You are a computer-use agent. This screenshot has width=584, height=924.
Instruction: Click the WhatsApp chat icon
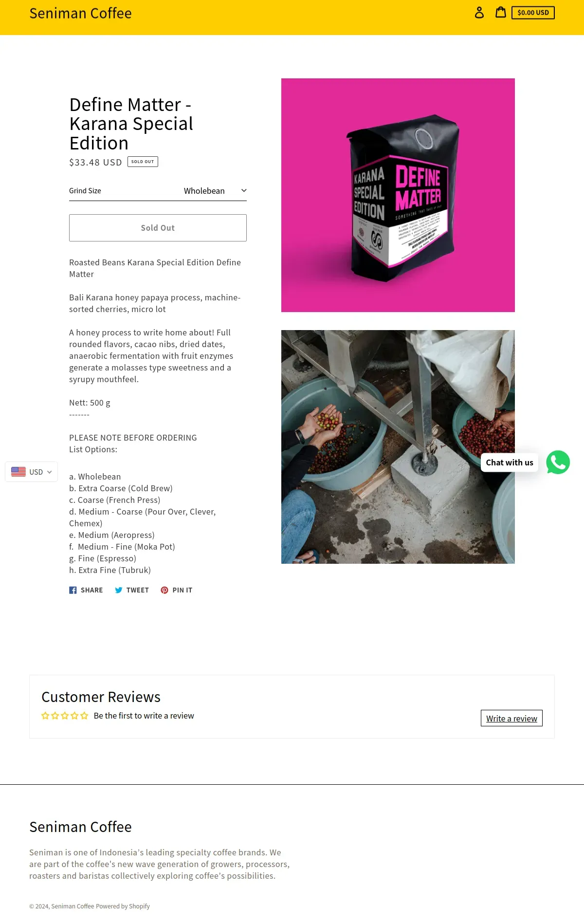(558, 462)
